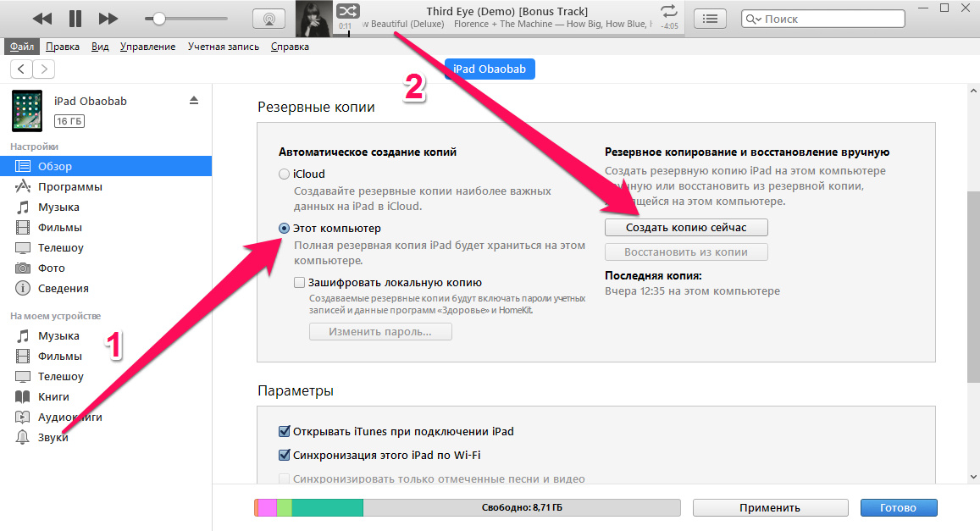Viewport: 980px width, 531px height.
Task: Click the vertical scrollbar down arrow
Action: click(974, 478)
